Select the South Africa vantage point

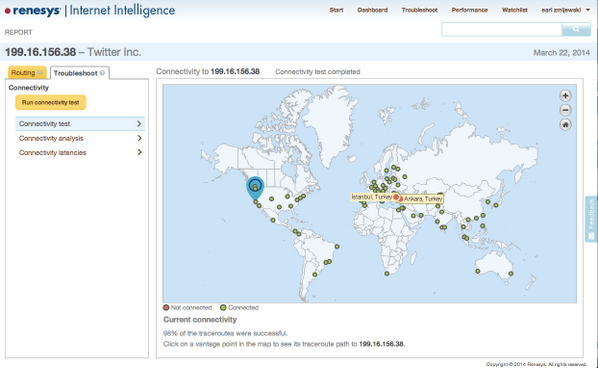(387, 273)
